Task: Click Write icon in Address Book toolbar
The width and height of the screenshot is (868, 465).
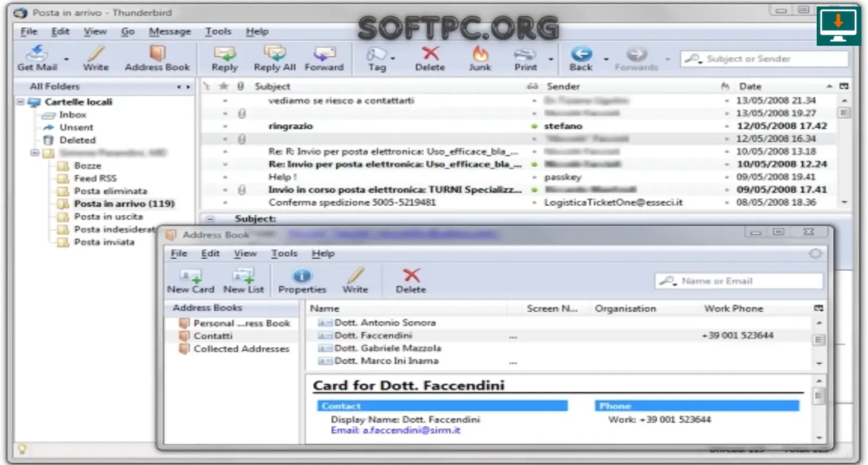Action: (x=355, y=275)
